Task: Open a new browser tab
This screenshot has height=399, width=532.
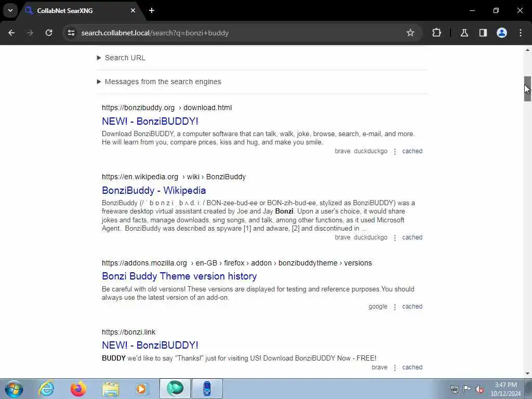Action: 152,10
